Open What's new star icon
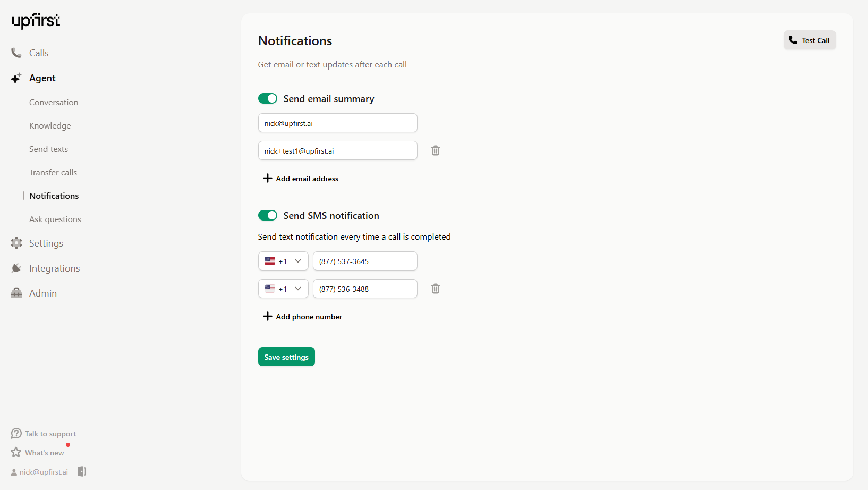The height and width of the screenshot is (490, 868). tap(16, 452)
